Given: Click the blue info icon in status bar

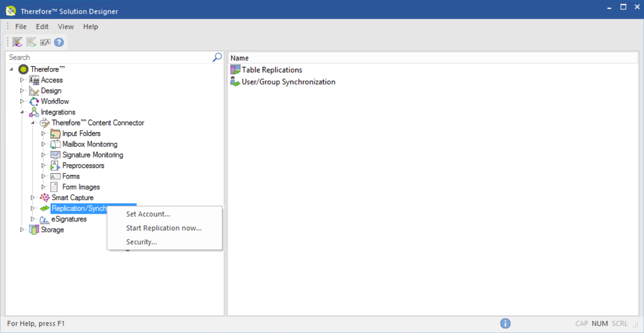Looking at the screenshot, I should point(505,323).
